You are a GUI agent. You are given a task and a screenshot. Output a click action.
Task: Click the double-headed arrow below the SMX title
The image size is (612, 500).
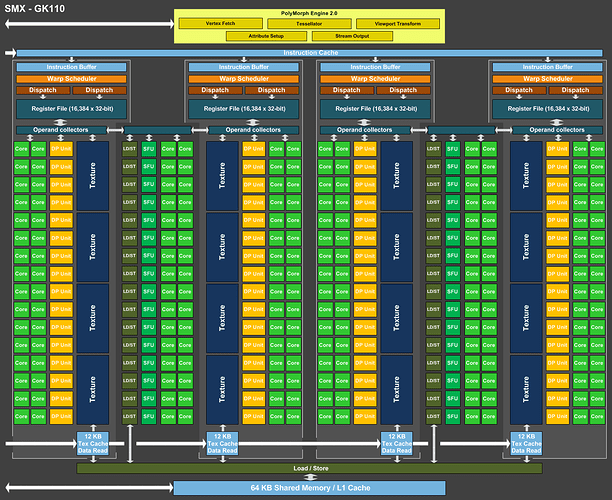tap(86, 23)
